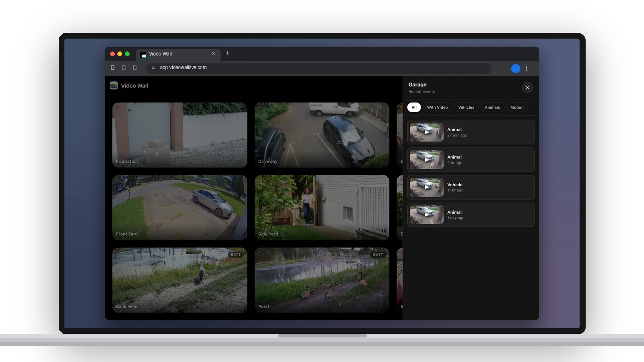Click the BATT badge on Back Field
Screen dimensions: 644x362
click(235, 255)
